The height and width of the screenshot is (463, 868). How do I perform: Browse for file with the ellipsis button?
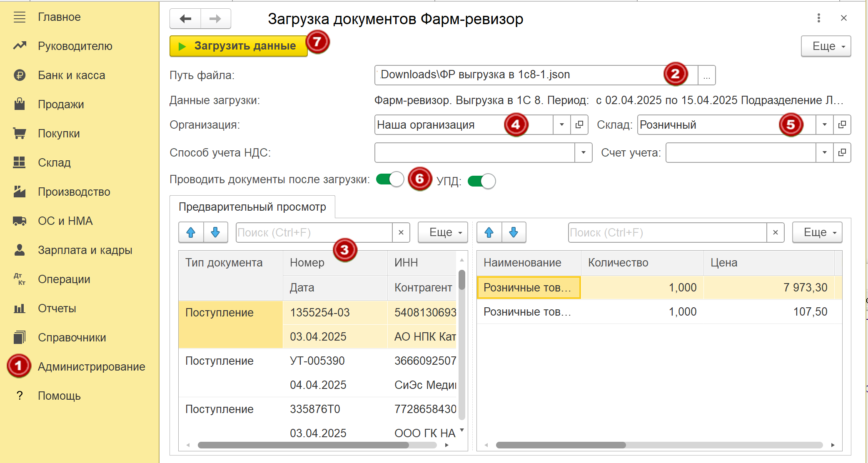click(x=707, y=75)
